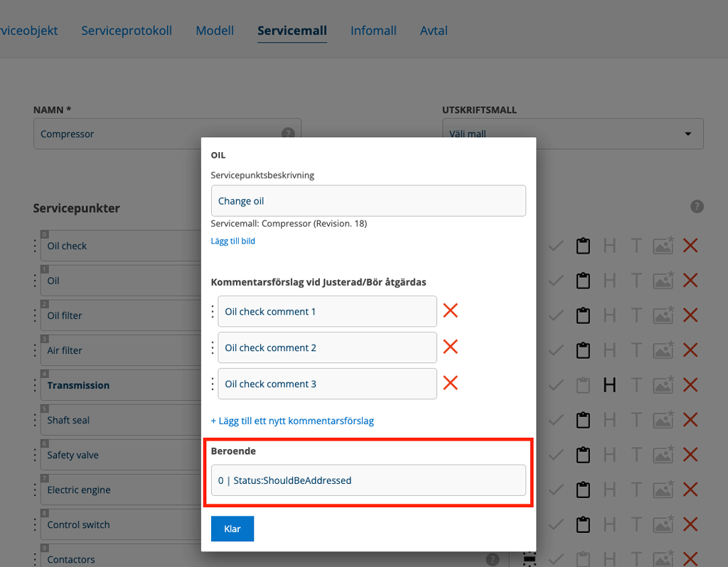Click help icon inside the Namn field
Viewport: 728px width, 567px height.
287,134
